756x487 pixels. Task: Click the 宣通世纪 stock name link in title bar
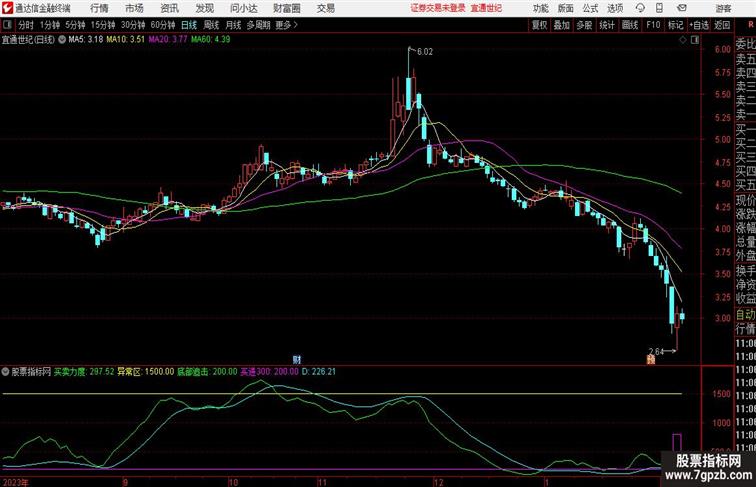486,8
